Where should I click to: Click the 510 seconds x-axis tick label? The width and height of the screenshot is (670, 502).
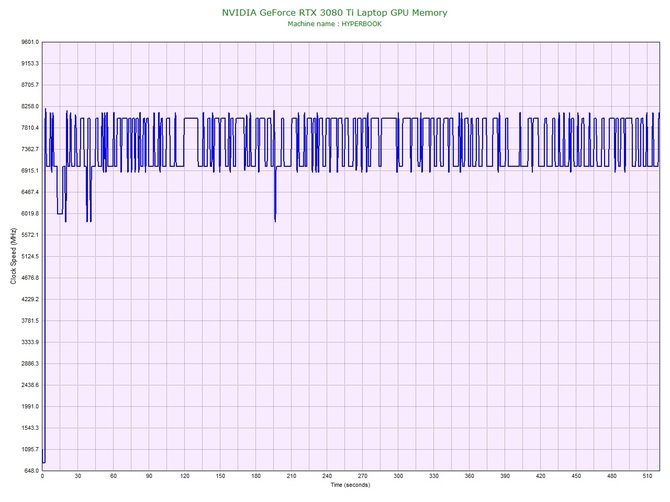[647, 476]
